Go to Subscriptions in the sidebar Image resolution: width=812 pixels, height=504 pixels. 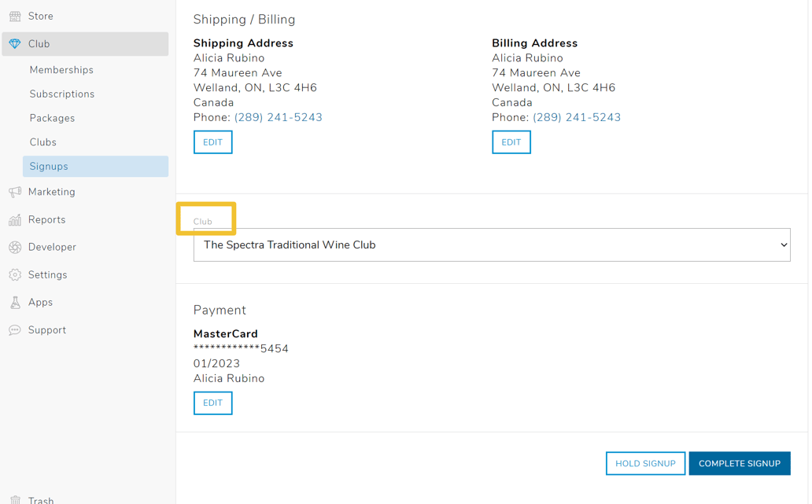tap(62, 94)
